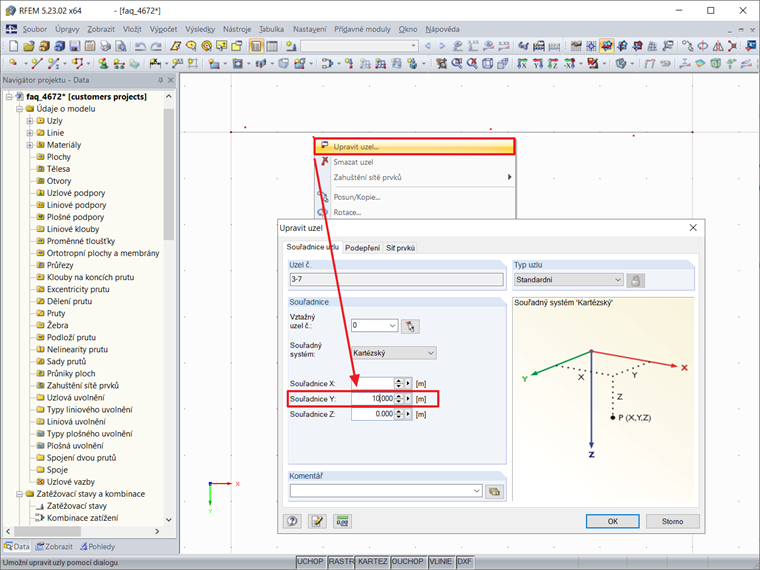Screen dimensions: 760x570
Task: Expand the Materiály tree node
Action: pos(30,145)
